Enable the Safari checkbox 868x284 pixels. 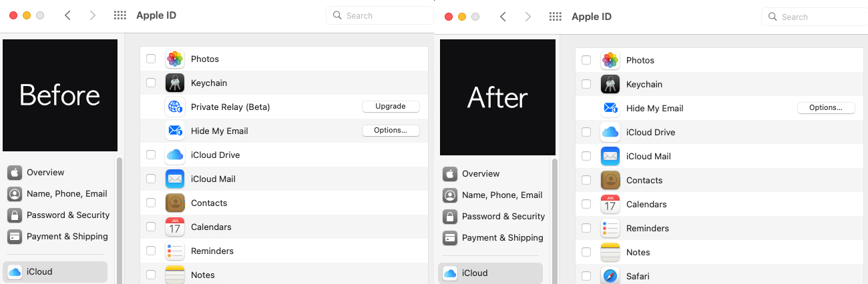pos(586,276)
